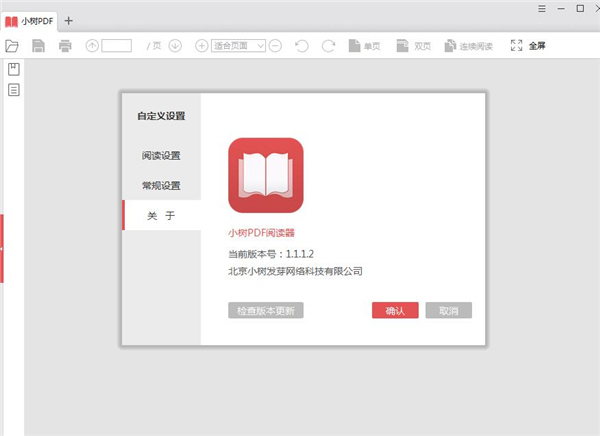Viewport: 600px width, 436px height.
Task: Enable continuous reading 连续阅读
Action: [x=468, y=46]
